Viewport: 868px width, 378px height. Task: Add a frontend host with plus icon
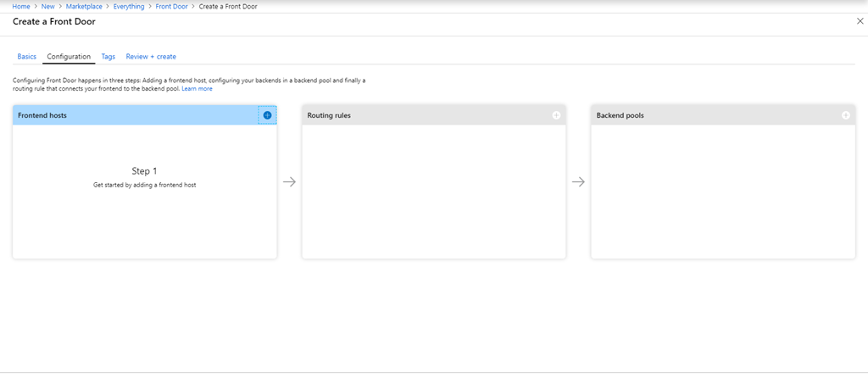coord(267,115)
